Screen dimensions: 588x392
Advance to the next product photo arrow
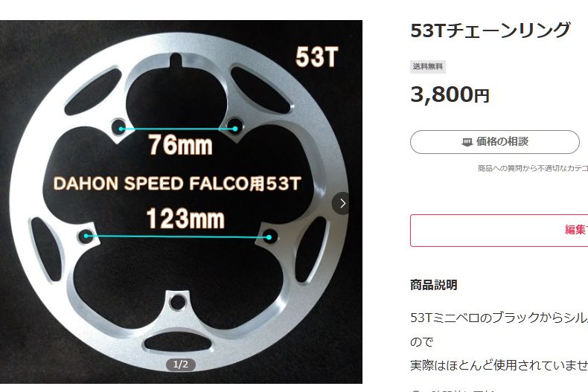342,203
